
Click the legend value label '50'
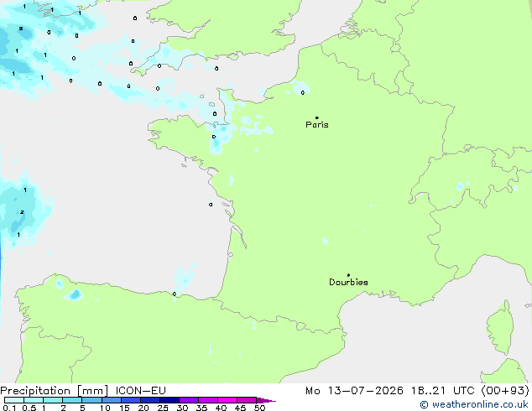[259, 408]
